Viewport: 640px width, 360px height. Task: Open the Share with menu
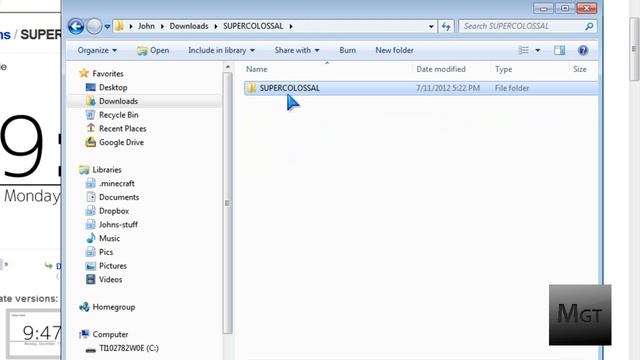pyautogui.click(x=297, y=50)
